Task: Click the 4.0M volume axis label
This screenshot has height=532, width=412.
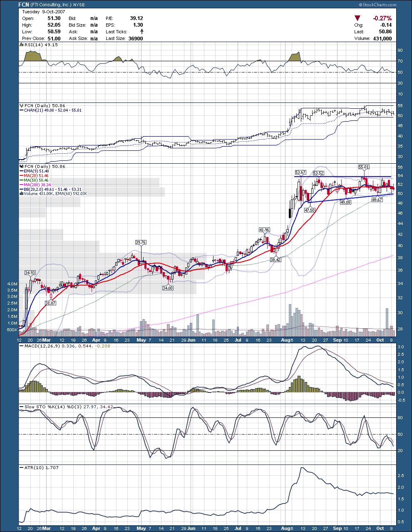Action: tap(12, 283)
